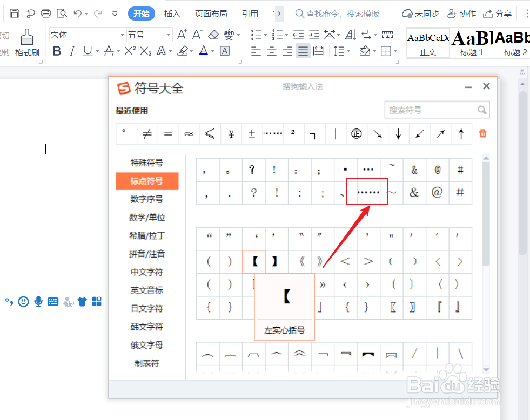The width and height of the screenshot is (530, 420).
Task: Toggle bold formatting
Action: 57,51
